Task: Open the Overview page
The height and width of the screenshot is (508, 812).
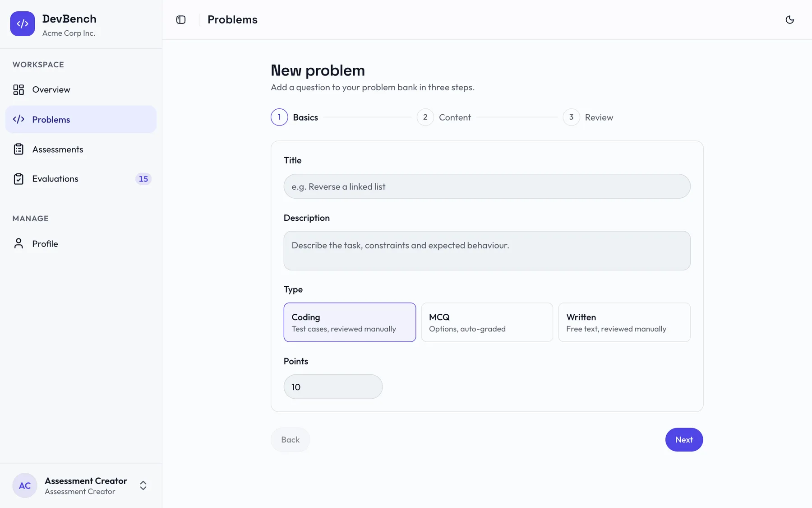Action: point(81,89)
